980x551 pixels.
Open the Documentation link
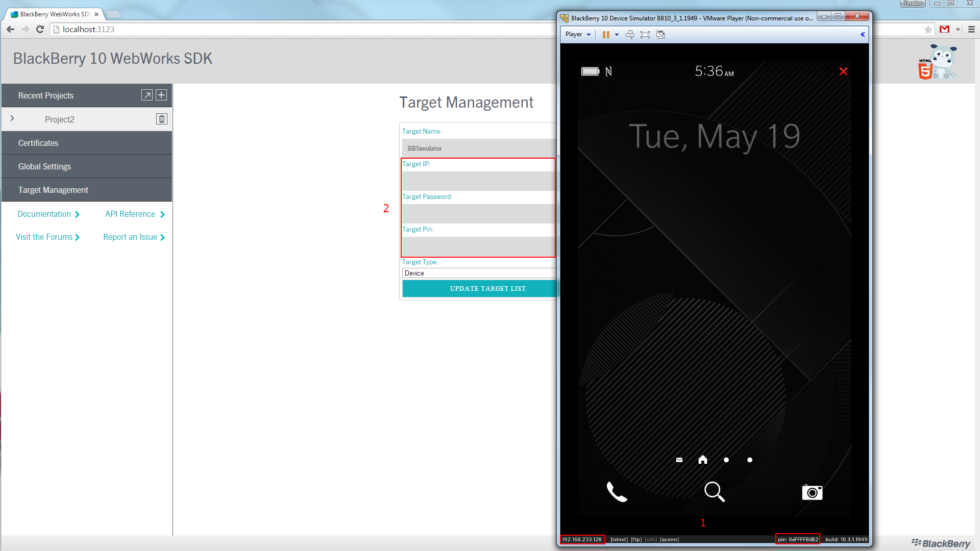[x=48, y=214]
